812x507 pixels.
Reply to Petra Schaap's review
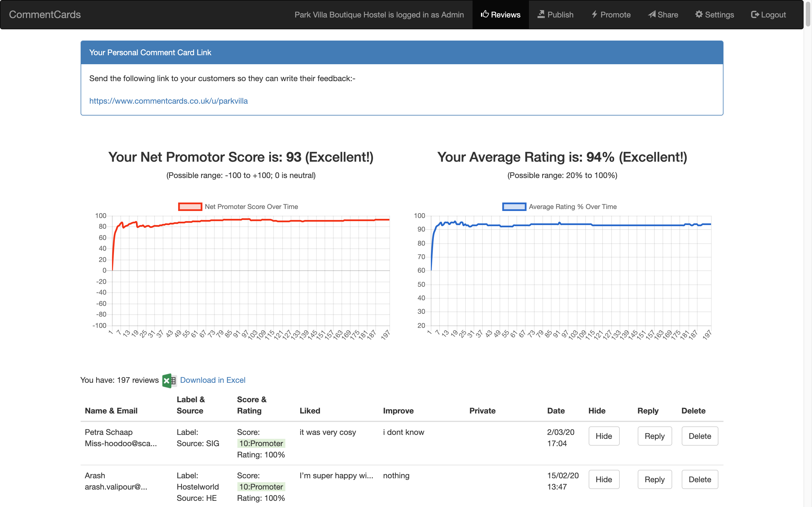(654, 436)
